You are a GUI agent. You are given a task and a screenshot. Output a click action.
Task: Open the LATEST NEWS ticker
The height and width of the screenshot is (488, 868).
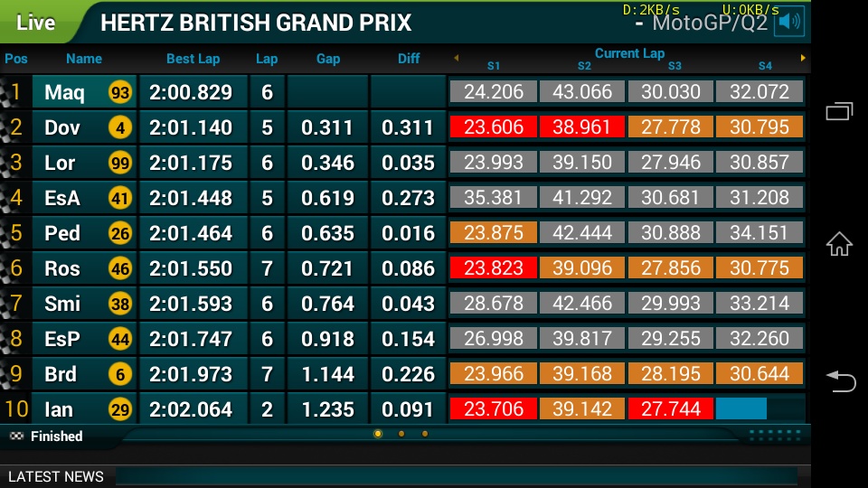[56, 476]
